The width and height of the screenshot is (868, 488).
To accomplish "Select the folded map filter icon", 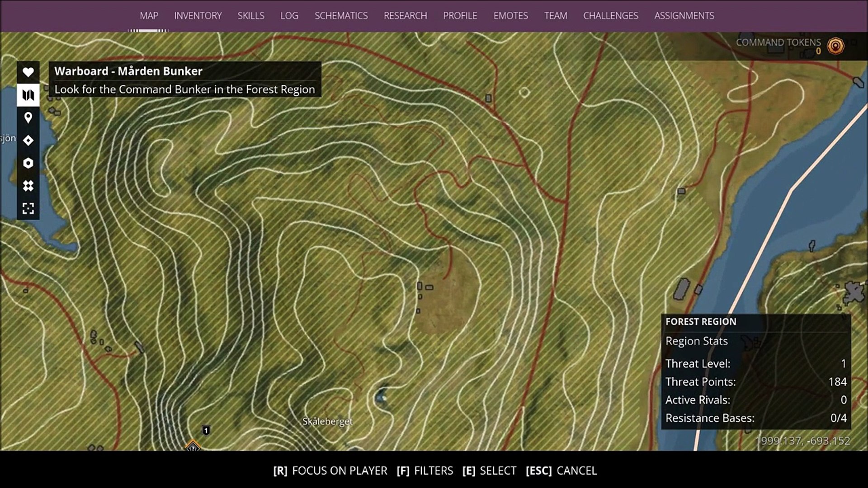I will pyautogui.click(x=28, y=95).
